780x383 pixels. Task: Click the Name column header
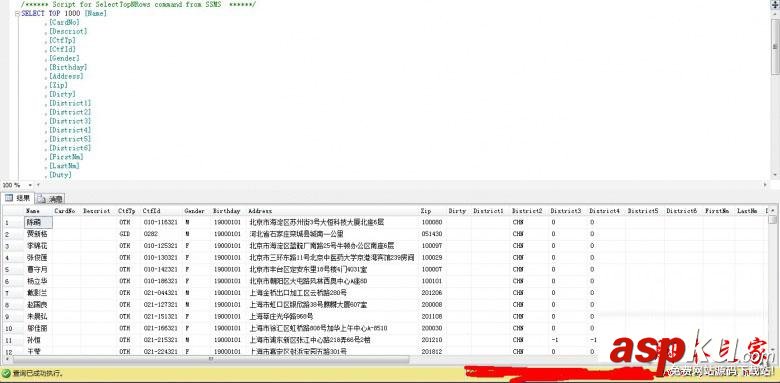pyautogui.click(x=33, y=211)
